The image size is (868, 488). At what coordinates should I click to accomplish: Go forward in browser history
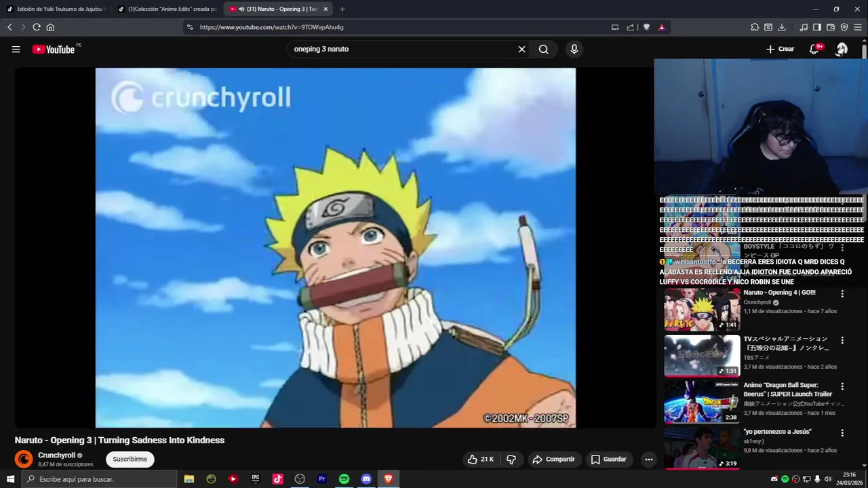click(x=23, y=27)
